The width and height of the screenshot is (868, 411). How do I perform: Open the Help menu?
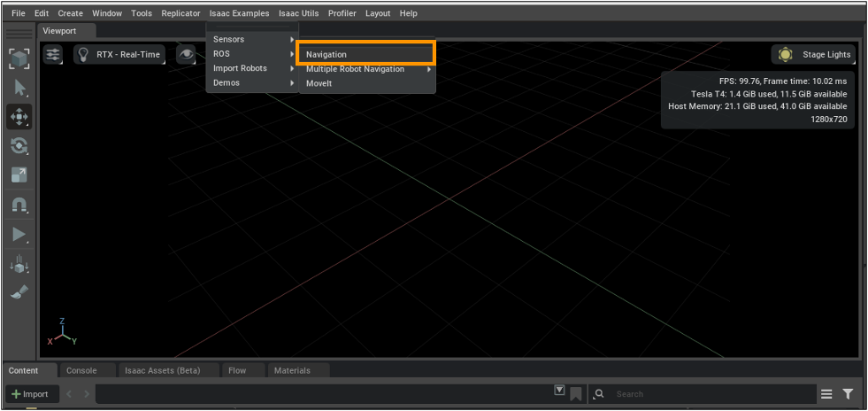409,13
